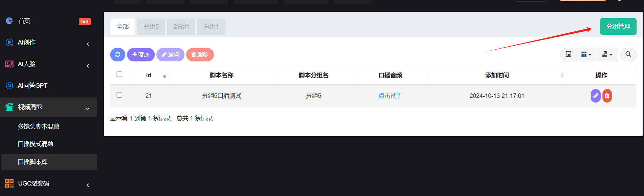Click the 脚本分组名 column header
Viewport: 644px width, 196px height.
coord(314,75)
